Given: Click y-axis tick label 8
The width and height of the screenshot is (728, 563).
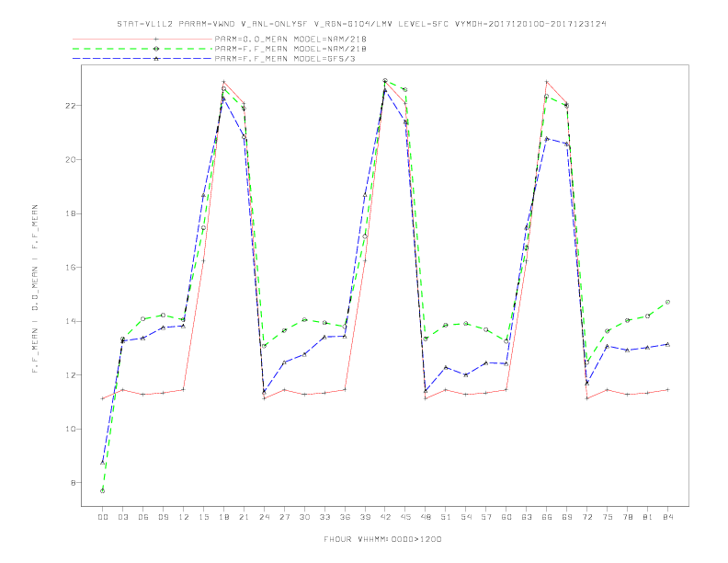Looking at the screenshot, I should [74, 483].
